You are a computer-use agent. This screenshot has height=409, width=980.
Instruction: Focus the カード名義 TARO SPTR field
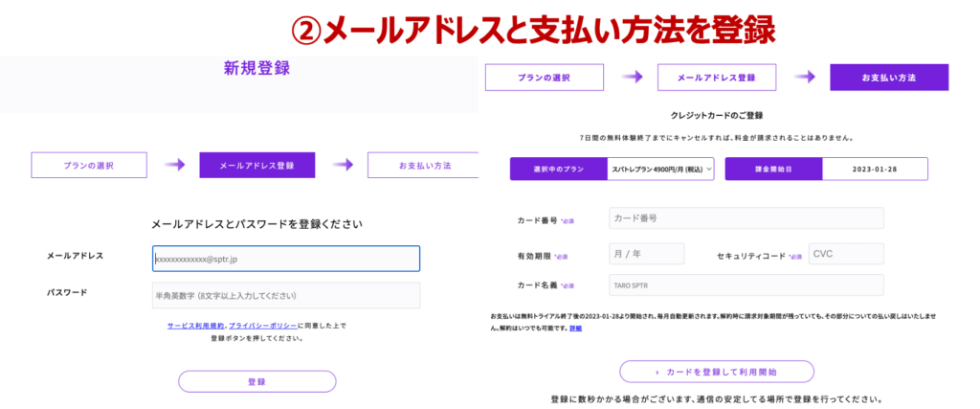tap(746, 285)
